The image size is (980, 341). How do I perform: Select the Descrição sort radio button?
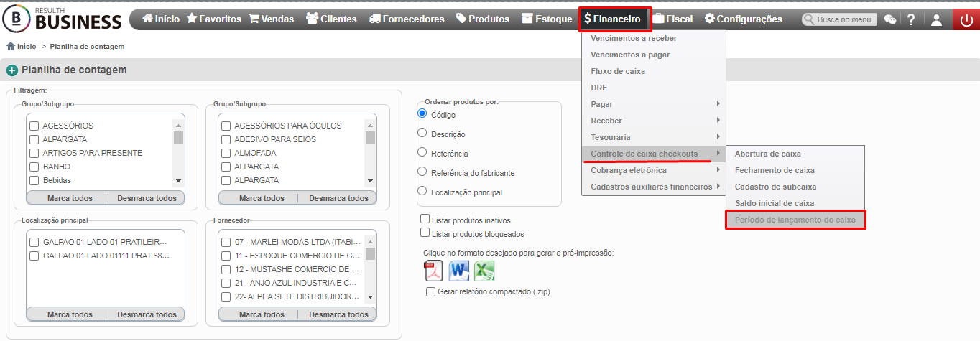pyautogui.click(x=422, y=133)
